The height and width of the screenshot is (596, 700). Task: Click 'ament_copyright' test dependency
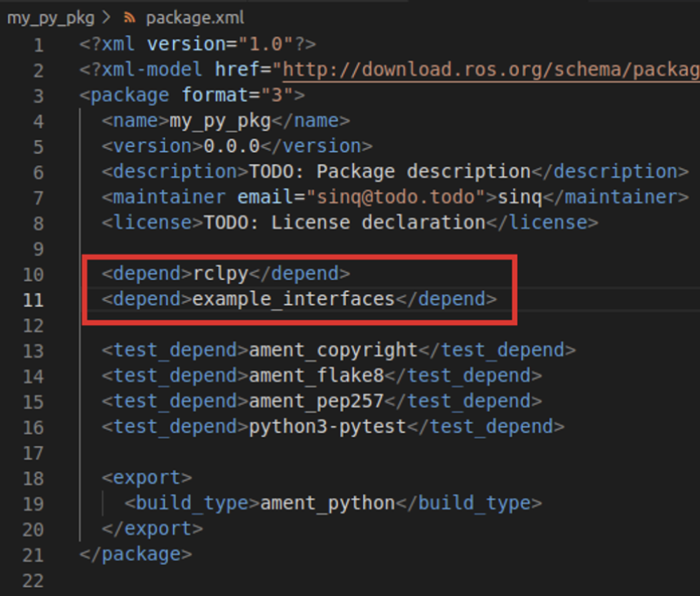(x=333, y=350)
